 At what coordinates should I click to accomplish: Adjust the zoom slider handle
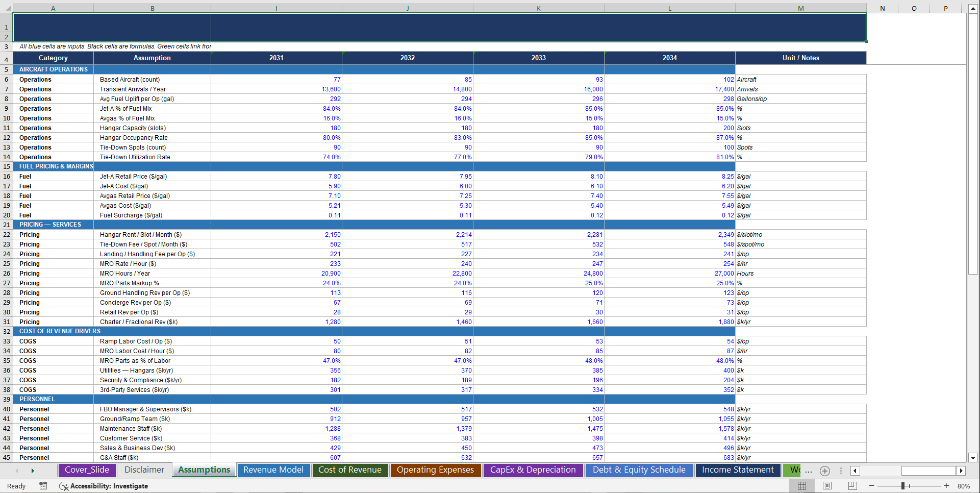903,486
